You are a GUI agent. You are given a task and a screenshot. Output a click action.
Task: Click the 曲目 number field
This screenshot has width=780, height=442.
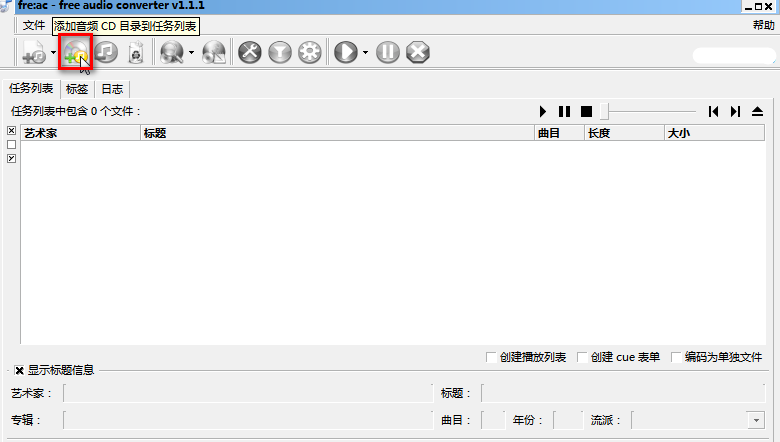493,420
